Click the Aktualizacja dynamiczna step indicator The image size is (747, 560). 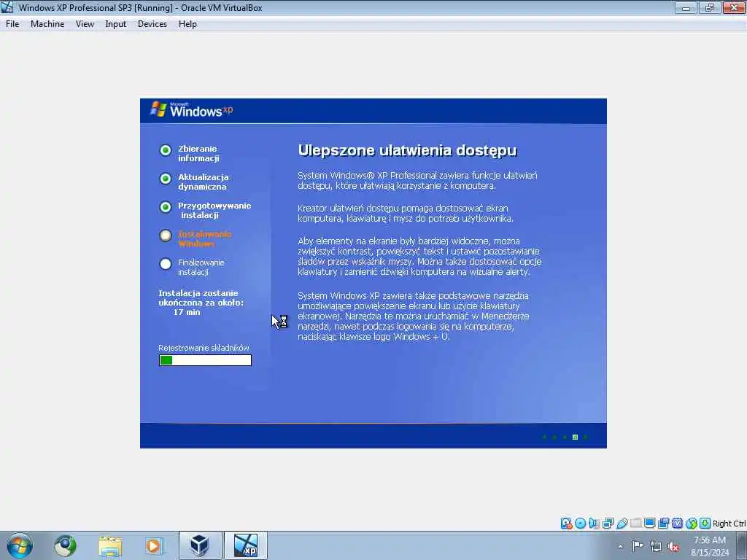click(166, 179)
